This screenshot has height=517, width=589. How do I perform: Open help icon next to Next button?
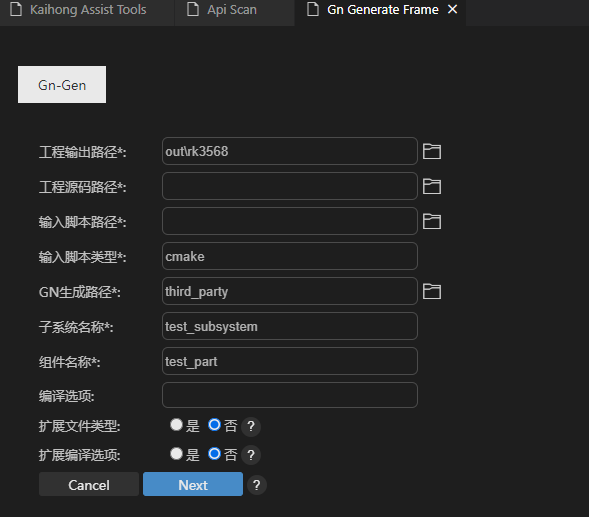click(257, 485)
